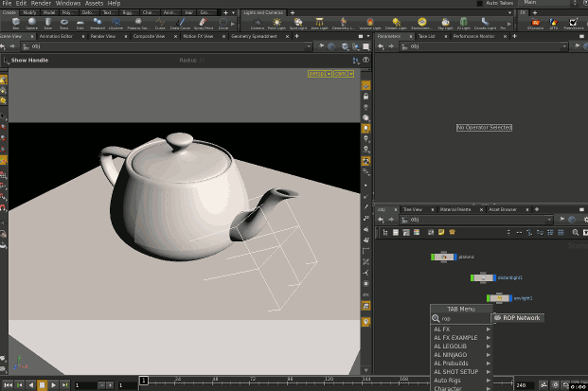The image size is (588, 391).
Task: Toggle display flag on envlight1 node
Action: (x=510, y=298)
